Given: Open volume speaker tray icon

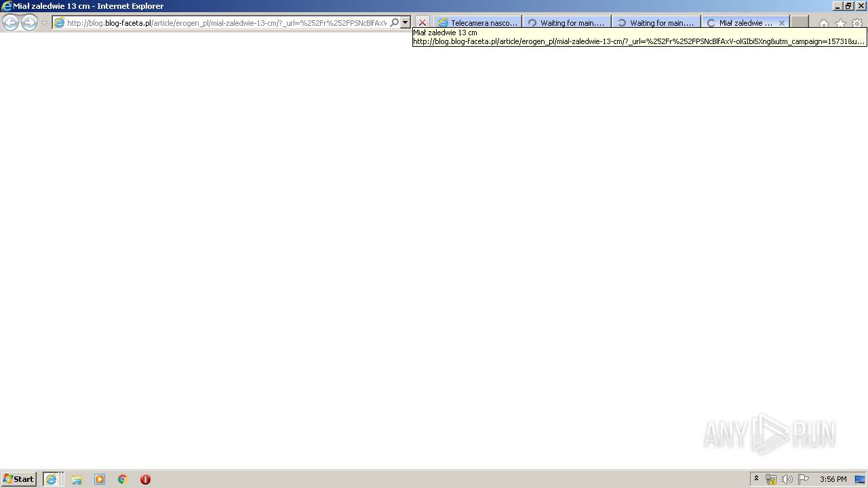Looking at the screenshot, I should click(787, 479).
